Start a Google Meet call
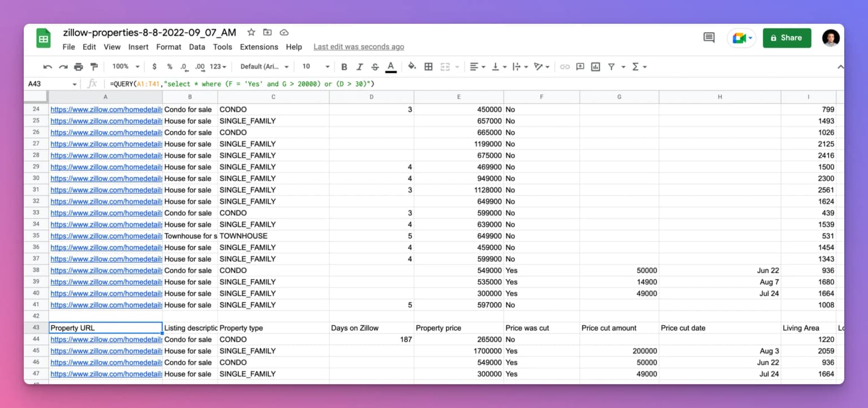The width and height of the screenshot is (868, 408). click(x=741, y=38)
